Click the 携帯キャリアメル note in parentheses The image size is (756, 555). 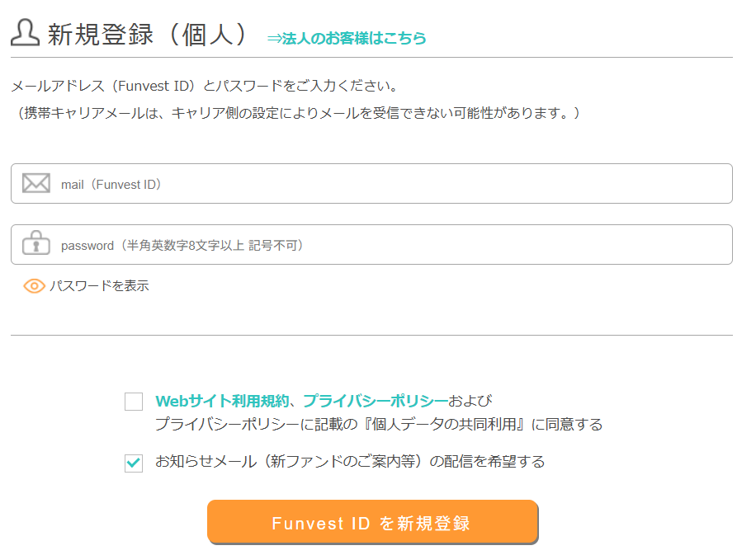click(299, 113)
